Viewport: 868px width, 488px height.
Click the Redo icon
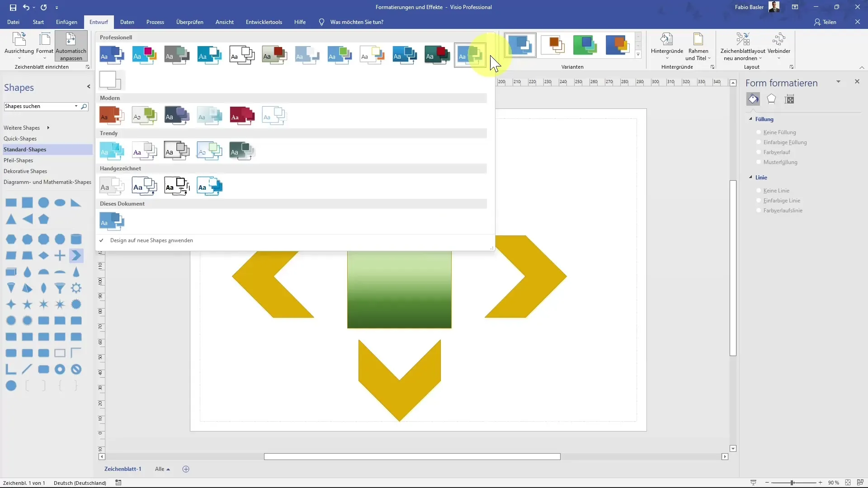coord(44,7)
